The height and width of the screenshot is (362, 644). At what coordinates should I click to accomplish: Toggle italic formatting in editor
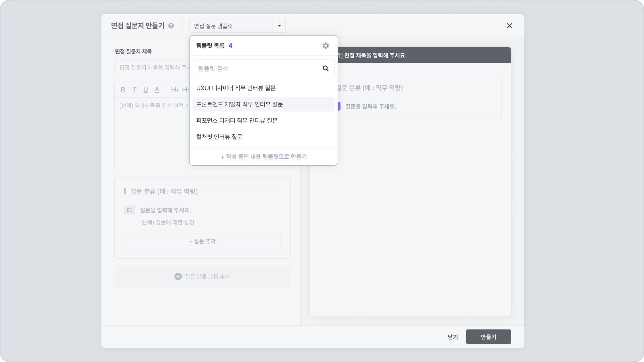click(x=134, y=90)
